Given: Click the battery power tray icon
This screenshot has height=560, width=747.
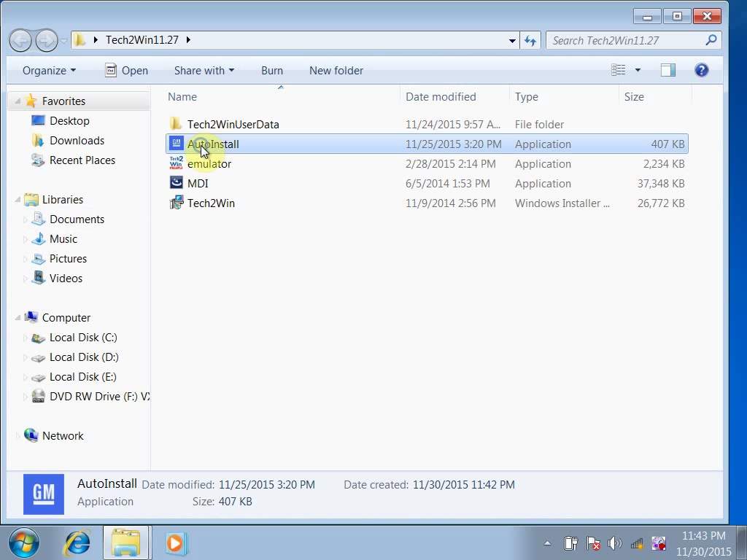Looking at the screenshot, I should [x=570, y=542].
